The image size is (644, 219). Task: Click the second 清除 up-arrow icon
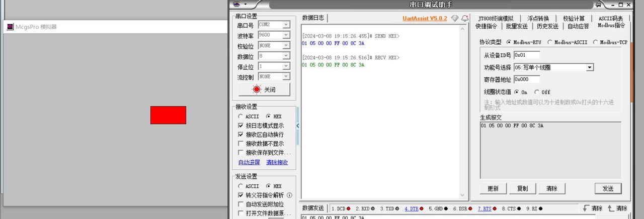611,208
